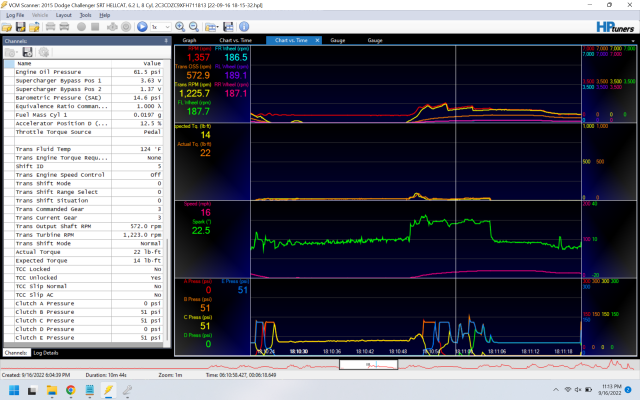Viewport: 640px width, 400px height.
Task: Switch to the second Gauge tab
Action: (375, 40)
